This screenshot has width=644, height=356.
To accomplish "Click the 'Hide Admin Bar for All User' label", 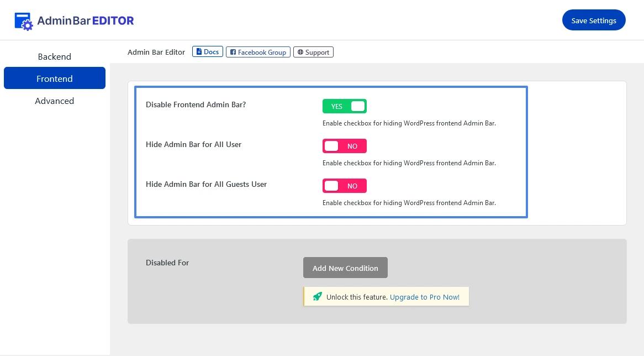I will coord(193,144).
